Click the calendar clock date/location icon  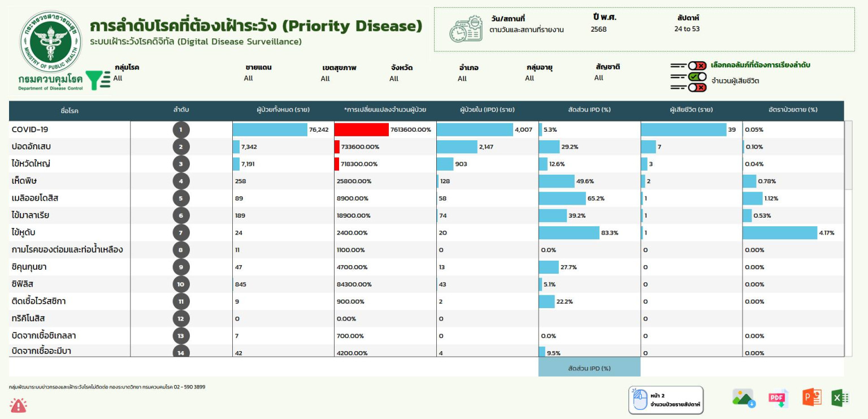[466, 29]
